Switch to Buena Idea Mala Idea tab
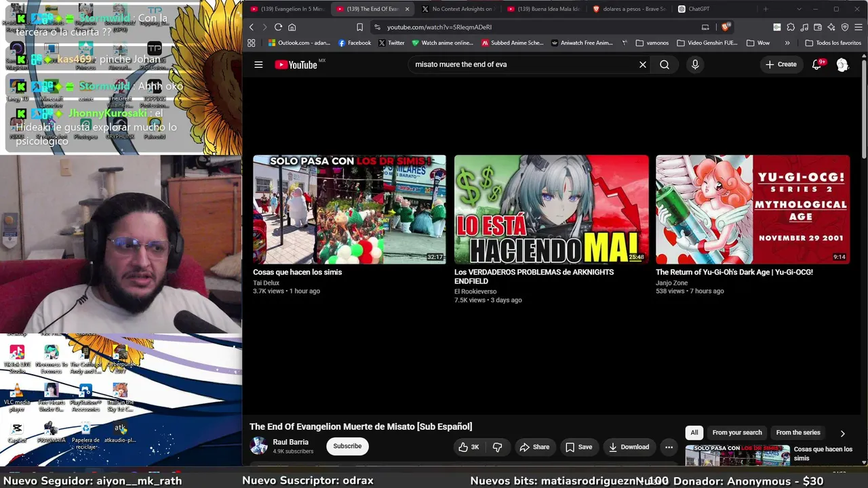This screenshot has height=488, width=868. click(542, 9)
